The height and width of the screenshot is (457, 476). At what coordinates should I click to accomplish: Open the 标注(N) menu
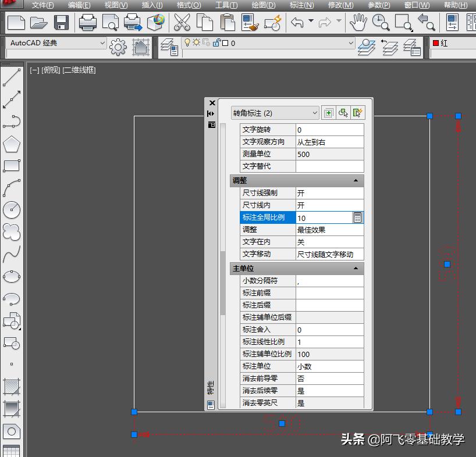[x=301, y=5]
